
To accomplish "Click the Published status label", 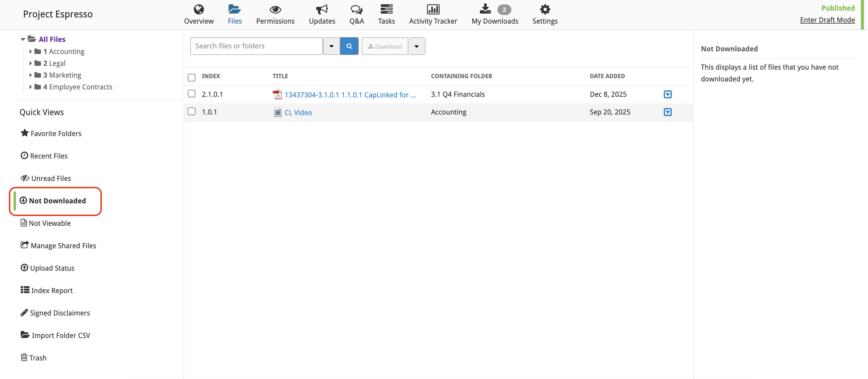I will [x=838, y=8].
